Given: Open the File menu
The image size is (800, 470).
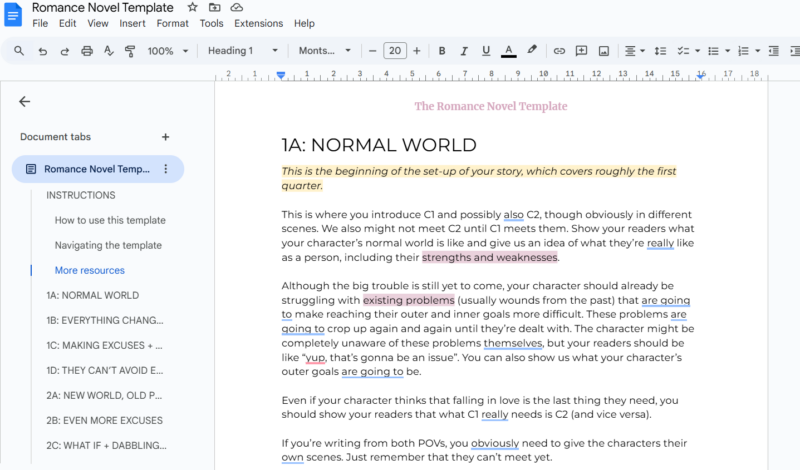Looking at the screenshot, I should point(40,23).
